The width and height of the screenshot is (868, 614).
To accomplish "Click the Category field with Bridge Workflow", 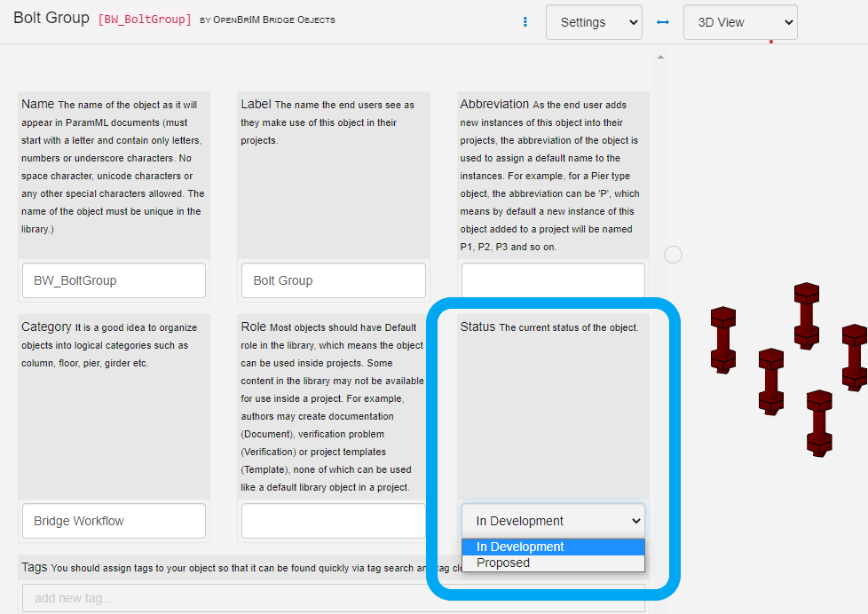I will (114, 521).
